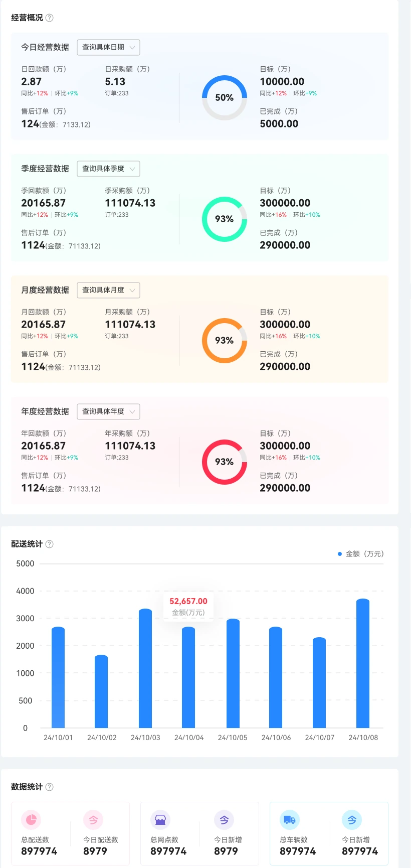Click 总车辆数 value 897974
The width and height of the screenshot is (411, 868).
point(298,851)
